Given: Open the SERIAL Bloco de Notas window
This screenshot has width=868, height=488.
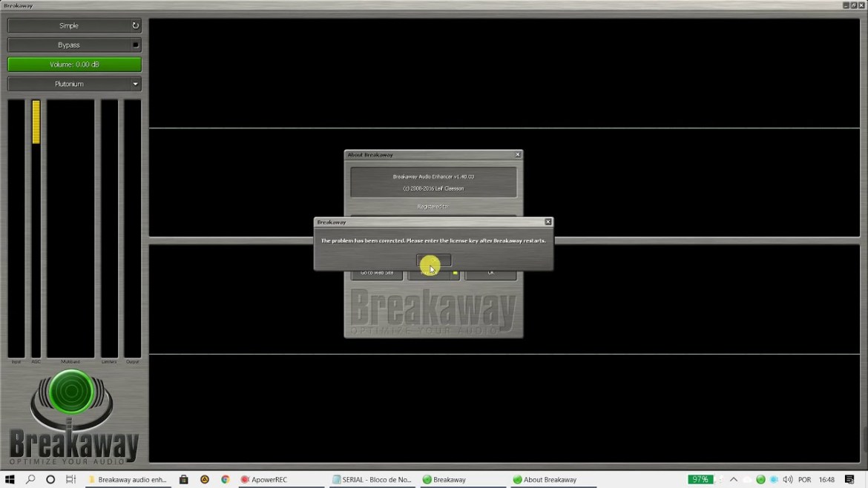Looking at the screenshot, I should [372, 480].
